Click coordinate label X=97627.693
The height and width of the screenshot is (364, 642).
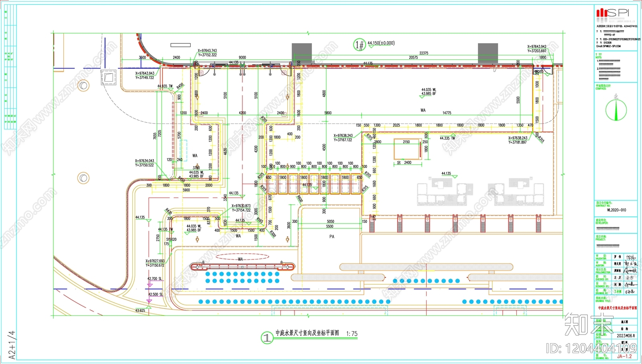coord(155,261)
